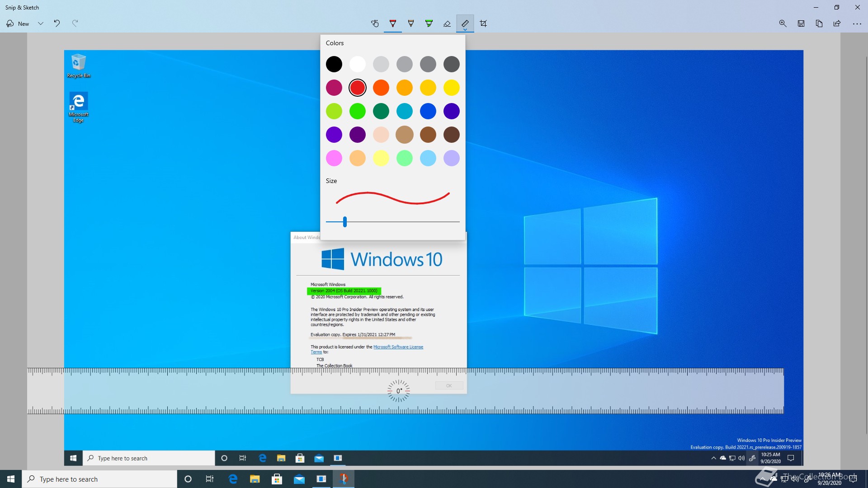This screenshot has width=868, height=488.
Task: Click the on-canvas ruler
Action: tap(405, 391)
